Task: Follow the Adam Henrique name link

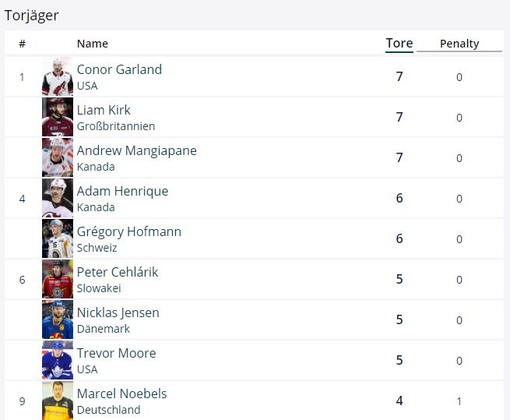Action: point(122,192)
